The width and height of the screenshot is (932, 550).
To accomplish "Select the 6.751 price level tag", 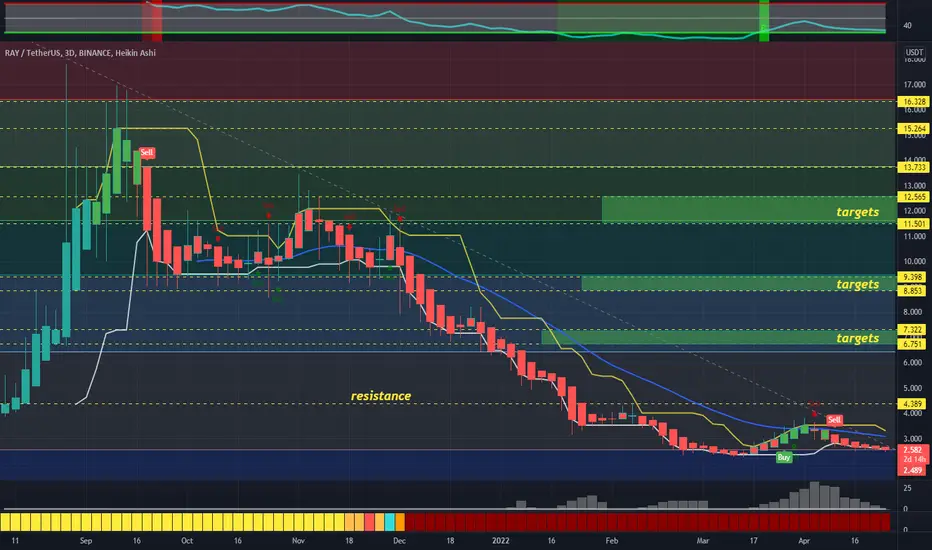I will point(914,344).
